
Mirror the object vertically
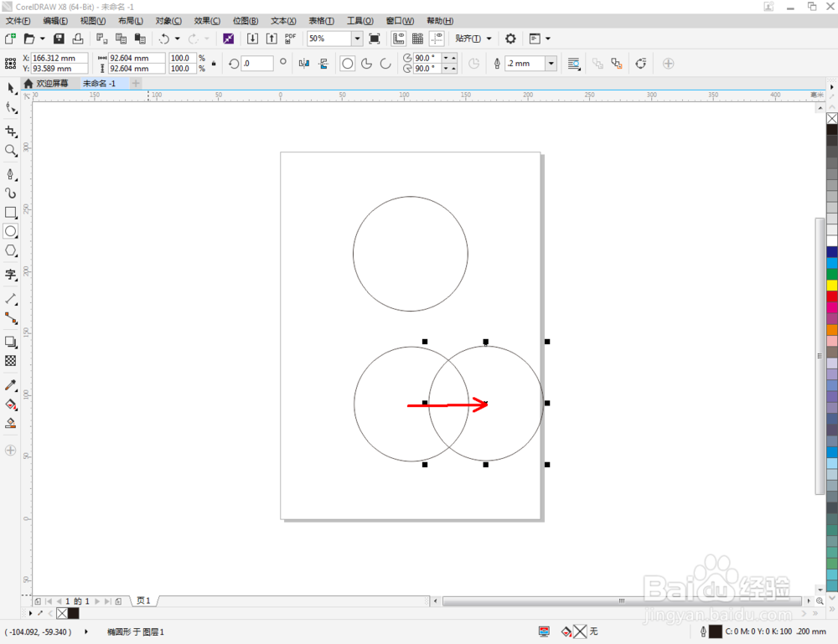[x=323, y=64]
